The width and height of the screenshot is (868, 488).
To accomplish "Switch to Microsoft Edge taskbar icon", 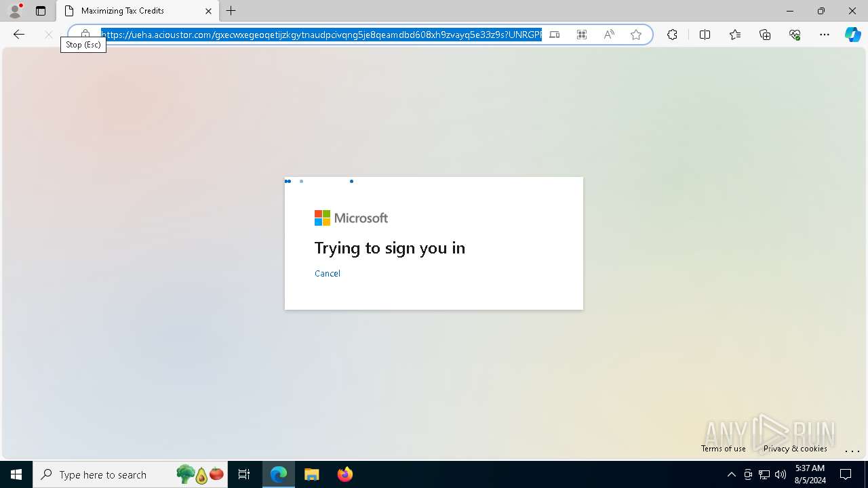I will click(x=279, y=474).
